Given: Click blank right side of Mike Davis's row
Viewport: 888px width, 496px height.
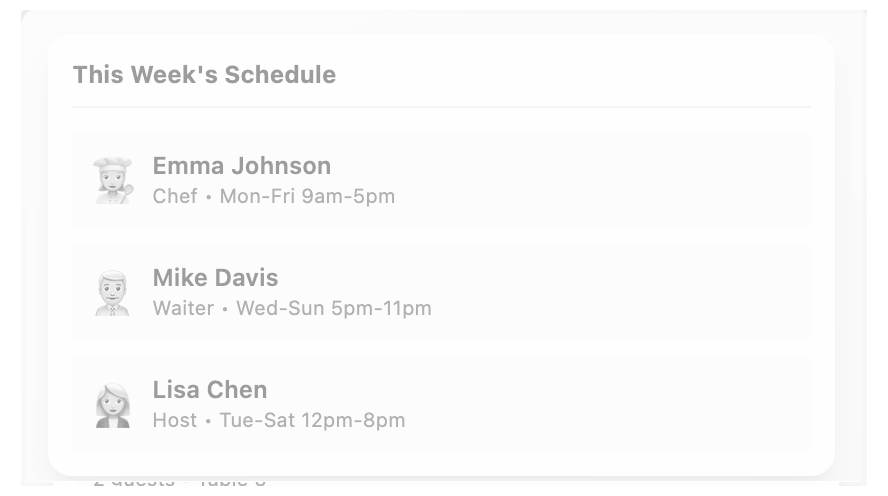Looking at the screenshot, I should (650, 292).
